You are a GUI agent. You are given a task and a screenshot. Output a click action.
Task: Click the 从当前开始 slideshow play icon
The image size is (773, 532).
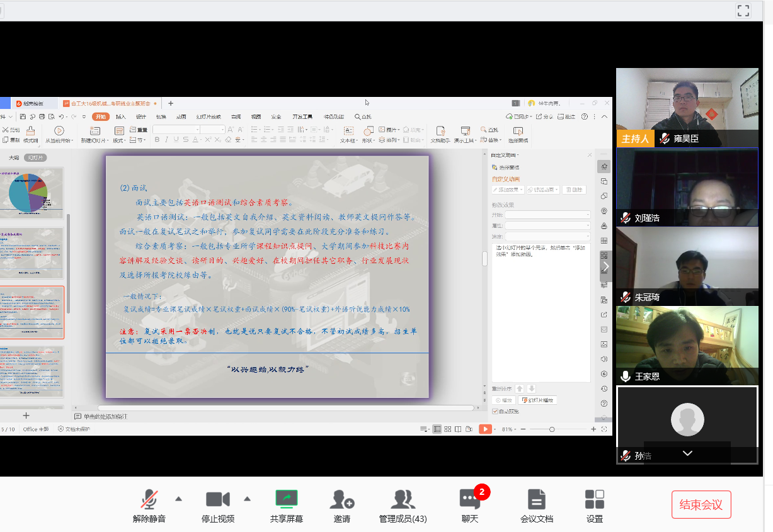[x=59, y=131]
